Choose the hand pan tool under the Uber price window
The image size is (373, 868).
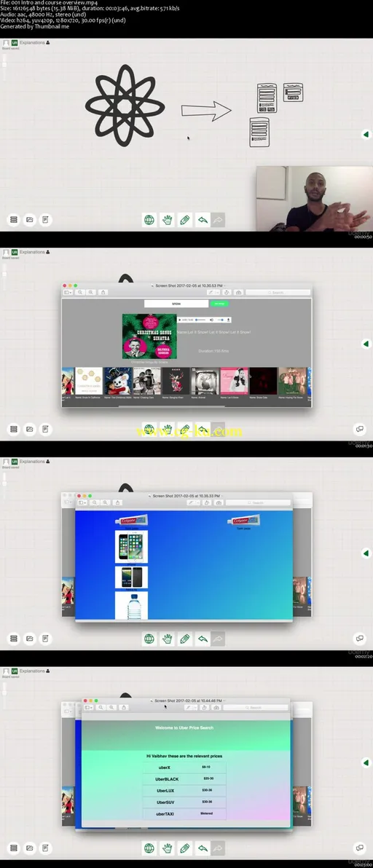click(x=167, y=848)
